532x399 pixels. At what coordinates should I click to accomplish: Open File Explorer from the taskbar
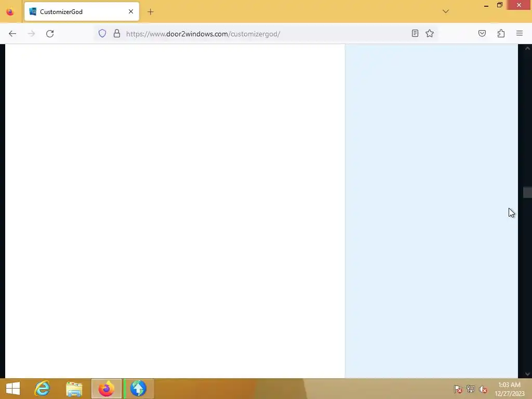coord(74,389)
